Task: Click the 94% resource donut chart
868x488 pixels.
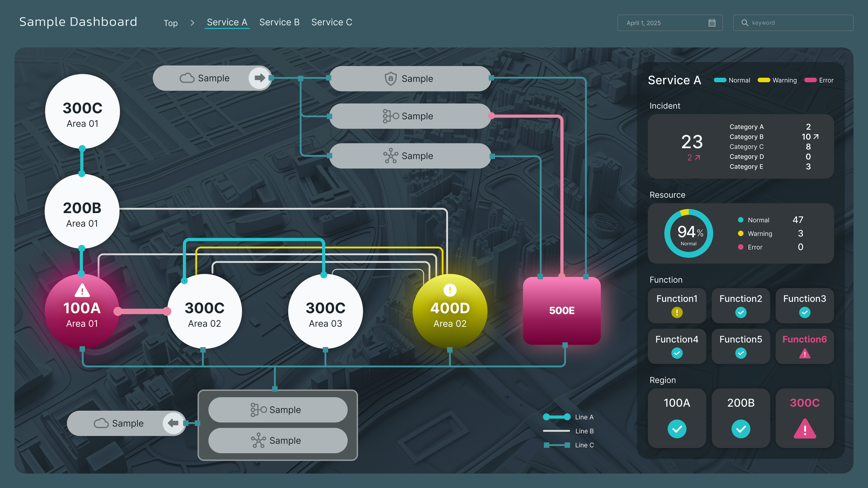Action: click(x=688, y=233)
